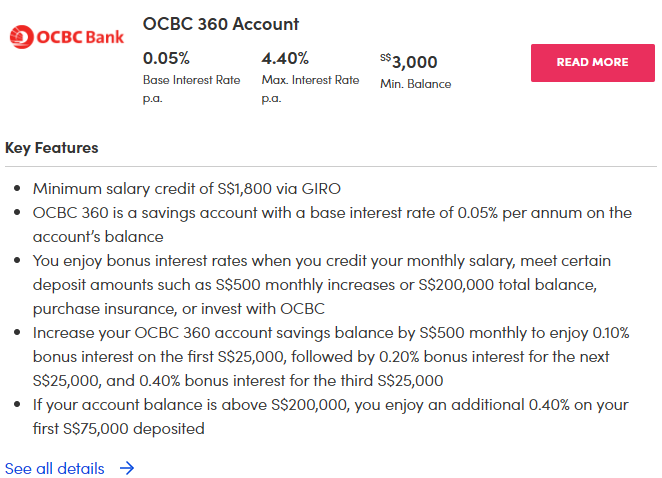Click the 3,000 minimum balance amount

tap(415, 62)
